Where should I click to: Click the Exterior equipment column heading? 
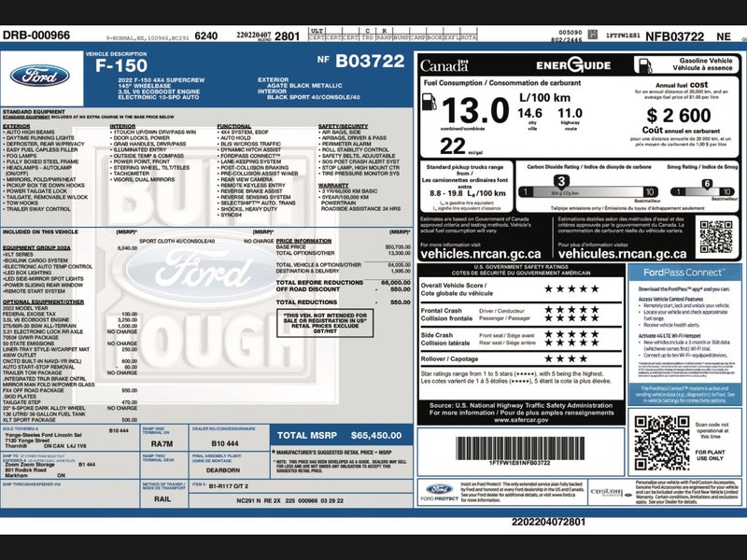17,126
